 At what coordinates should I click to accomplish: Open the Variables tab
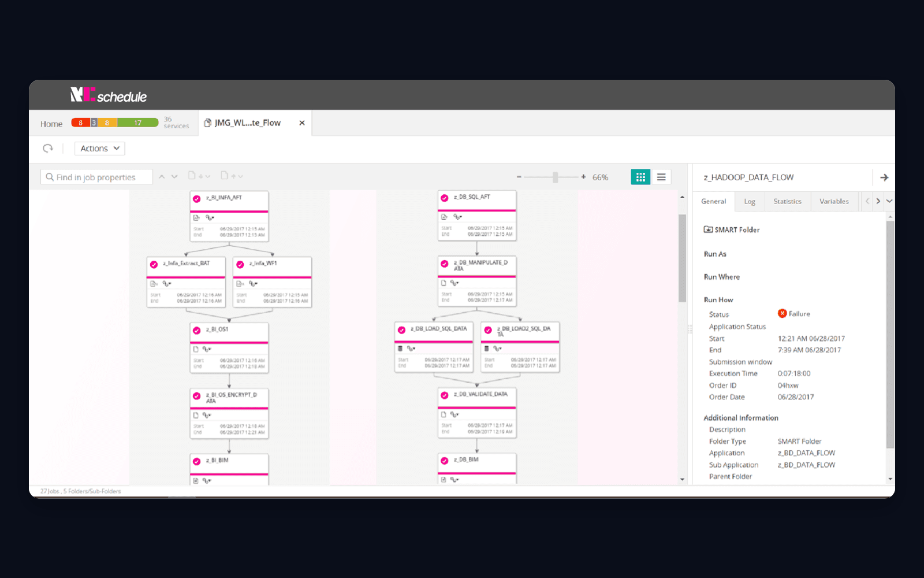pos(834,201)
